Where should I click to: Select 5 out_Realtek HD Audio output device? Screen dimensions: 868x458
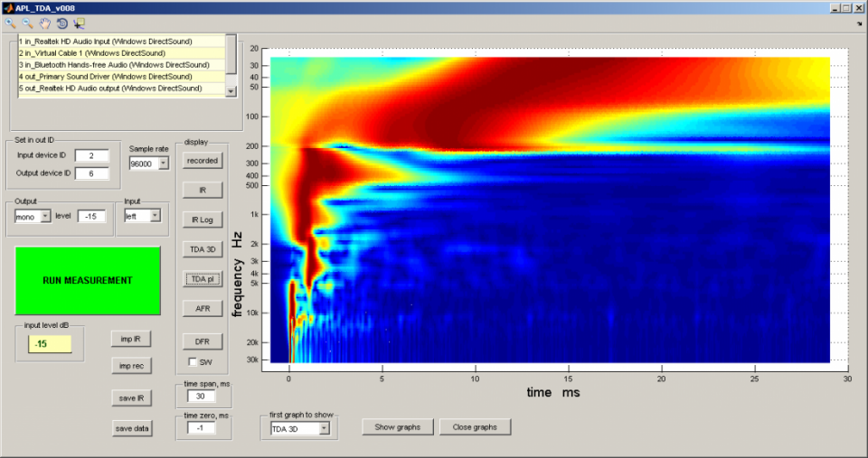point(122,88)
